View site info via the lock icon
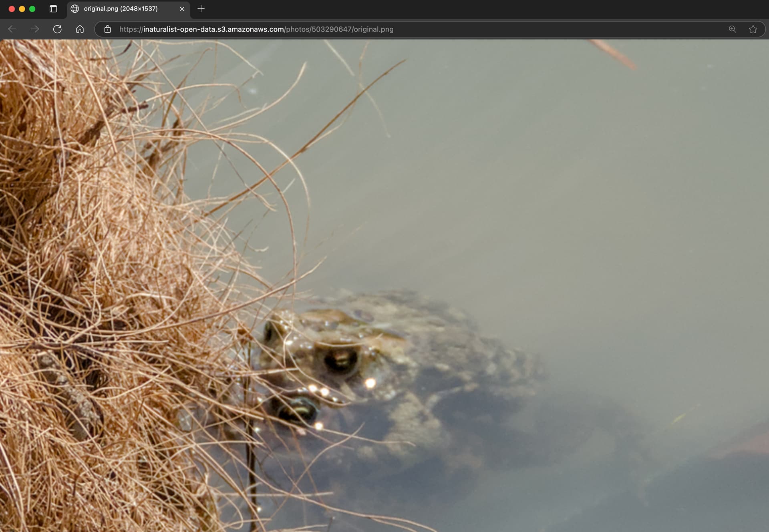The height and width of the screenshot is (532, 769). [107, 29]
